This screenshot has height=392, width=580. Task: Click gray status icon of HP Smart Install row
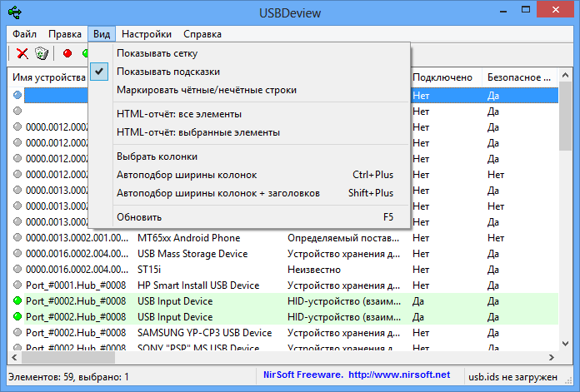17,285
